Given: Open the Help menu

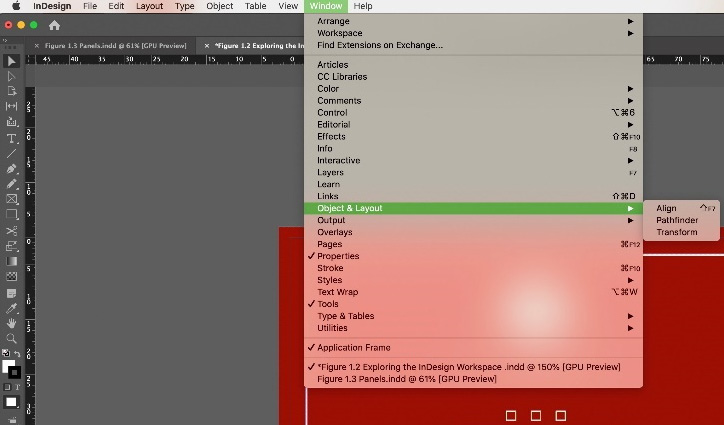Looking at the screenshot, I should [x=363, y=6].
